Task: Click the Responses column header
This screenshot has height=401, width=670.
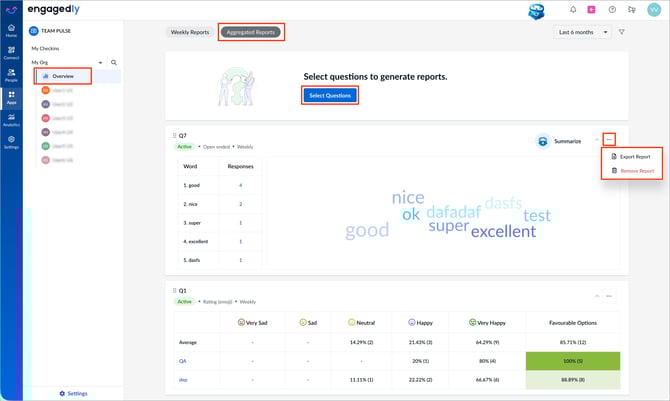Action: [241, 166]
